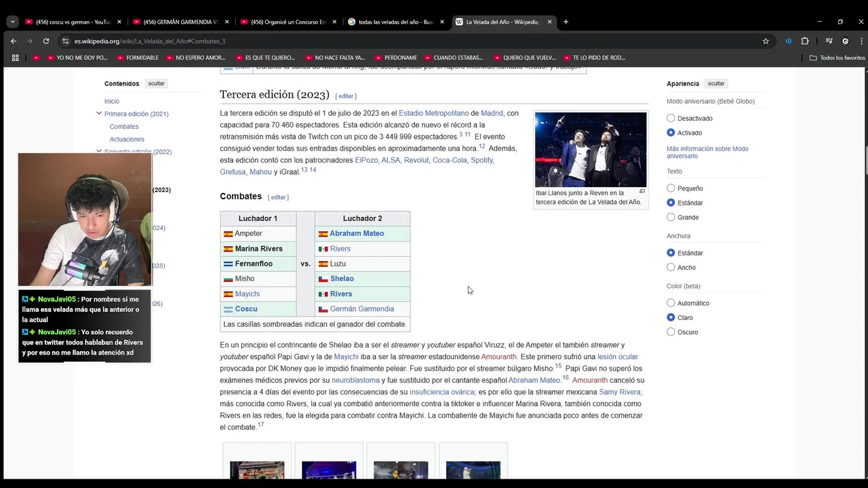Open the 'Mayichi' link in combat table
This screenshot has width=868, height=488.
(248, 294)
